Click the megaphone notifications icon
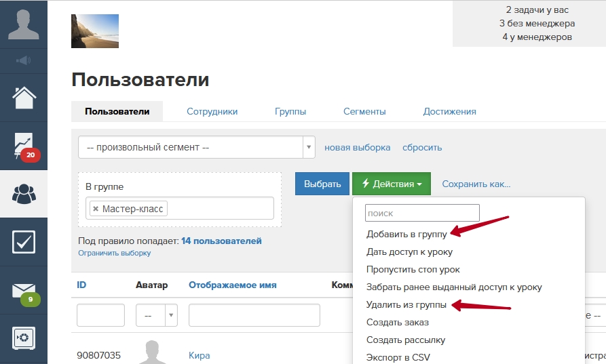 [23, 61]
